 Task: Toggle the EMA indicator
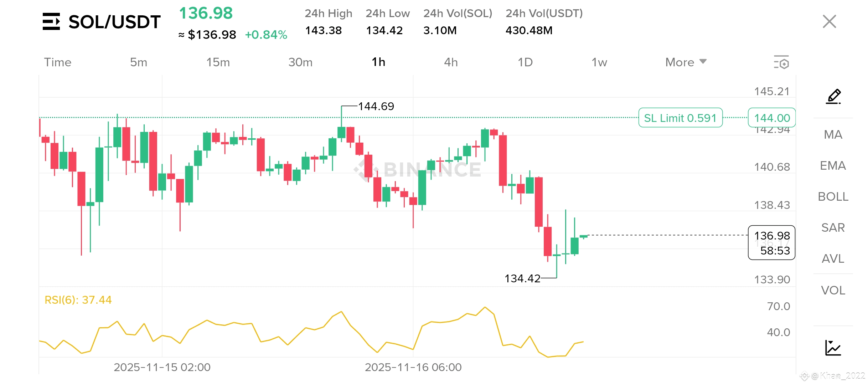[833, 166]
